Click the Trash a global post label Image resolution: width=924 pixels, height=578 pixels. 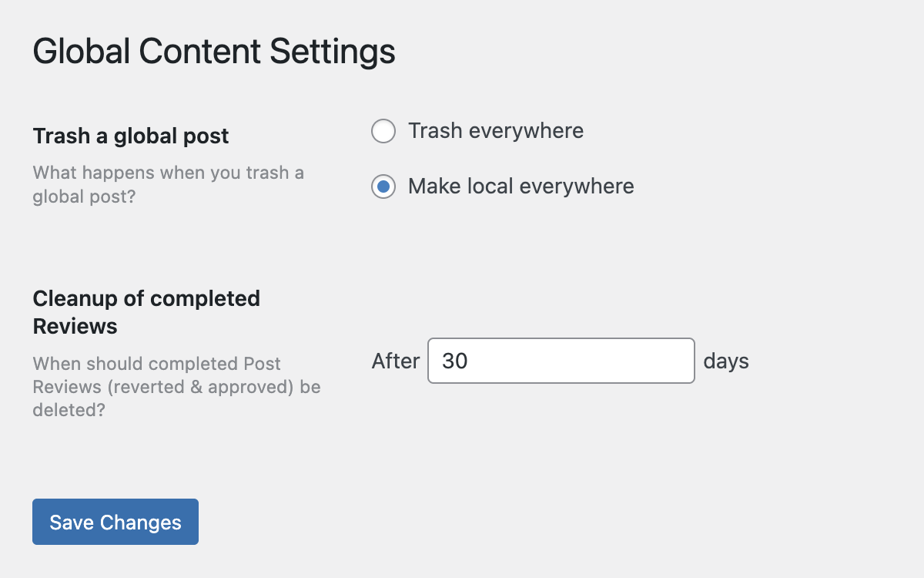tap(130, 136)
